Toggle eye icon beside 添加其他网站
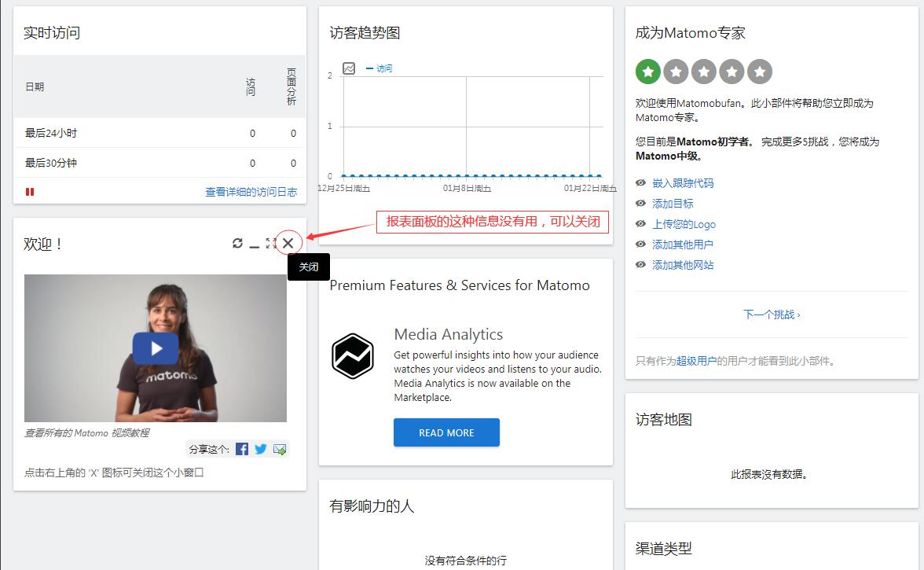924x570 pixels. [x=640, y=265]
